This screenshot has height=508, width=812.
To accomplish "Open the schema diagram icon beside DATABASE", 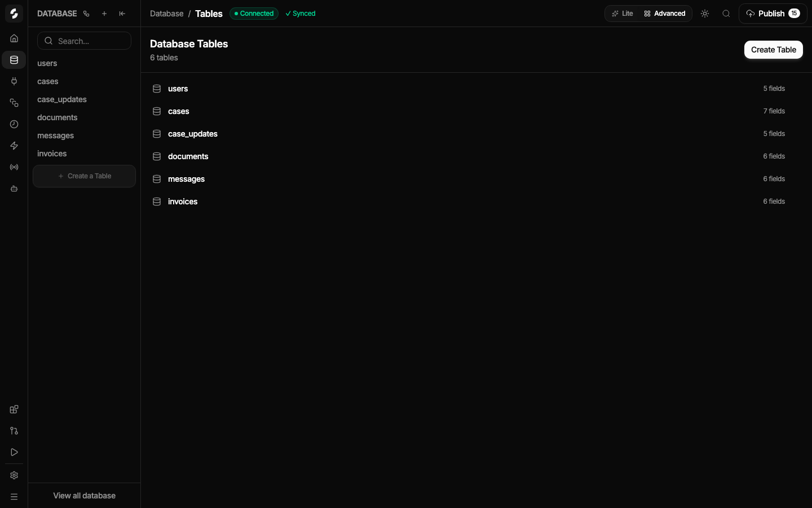I will tap(86, 14).
